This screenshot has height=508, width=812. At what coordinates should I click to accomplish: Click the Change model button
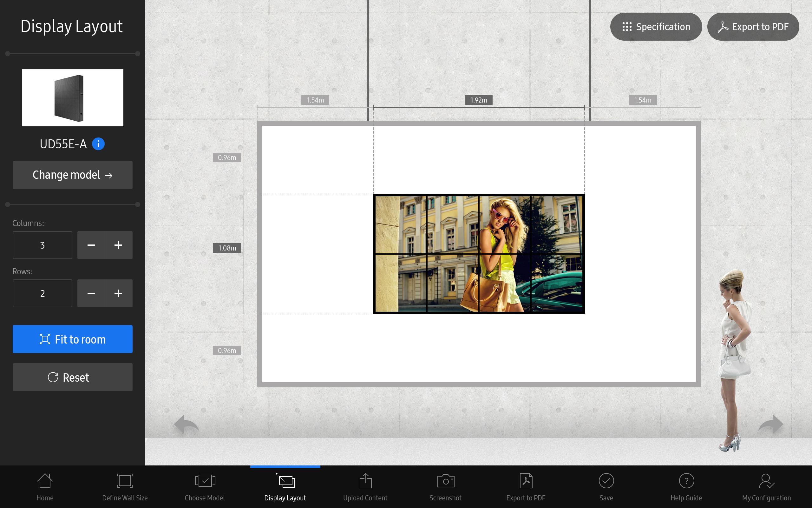pyautogui.click(x=72, y=175)
